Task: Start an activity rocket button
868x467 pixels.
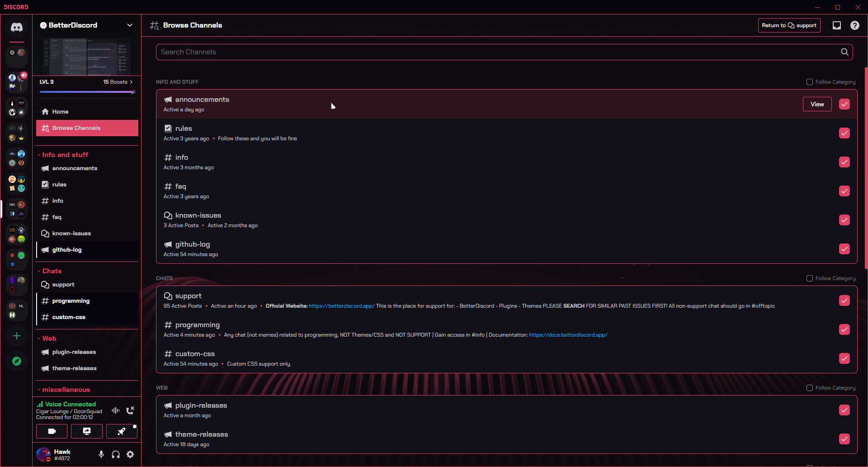Action: tap(122, 431)
